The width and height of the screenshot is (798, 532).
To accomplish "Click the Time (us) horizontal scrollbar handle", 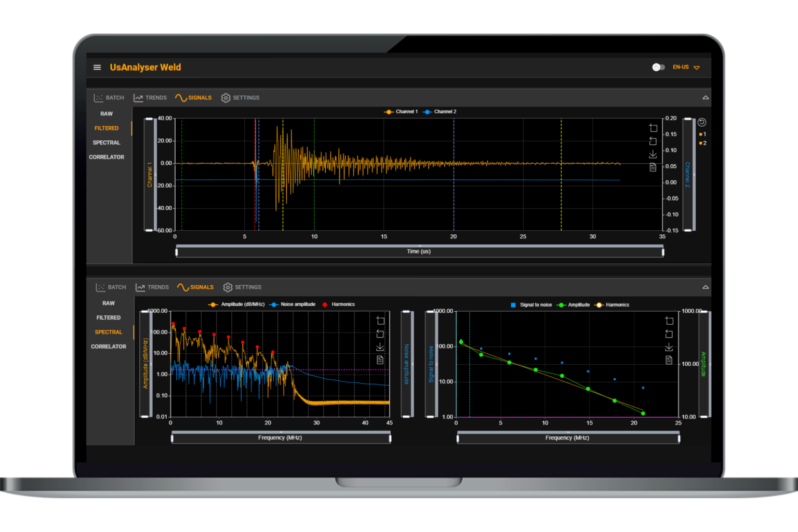I will (419, 251).
